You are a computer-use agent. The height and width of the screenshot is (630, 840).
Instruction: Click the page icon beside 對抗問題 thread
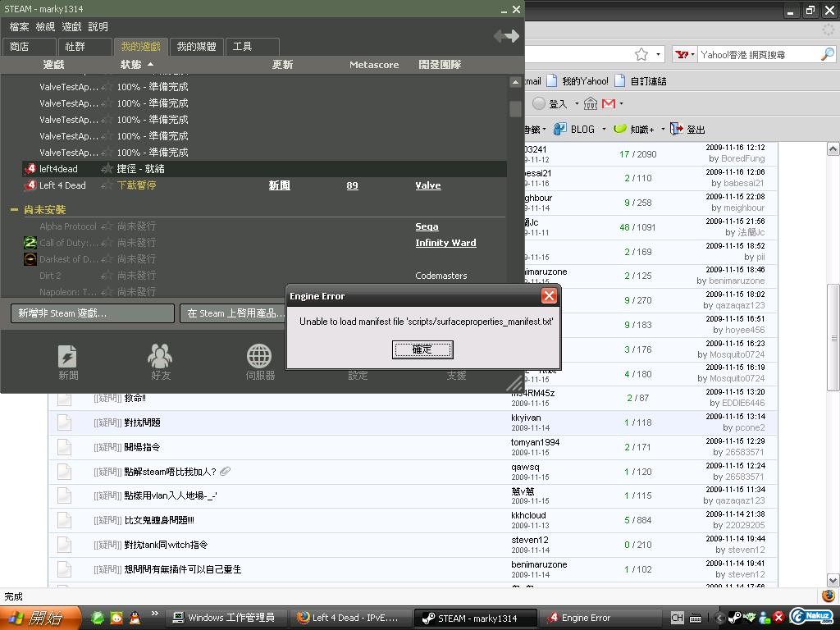point(64,422)
